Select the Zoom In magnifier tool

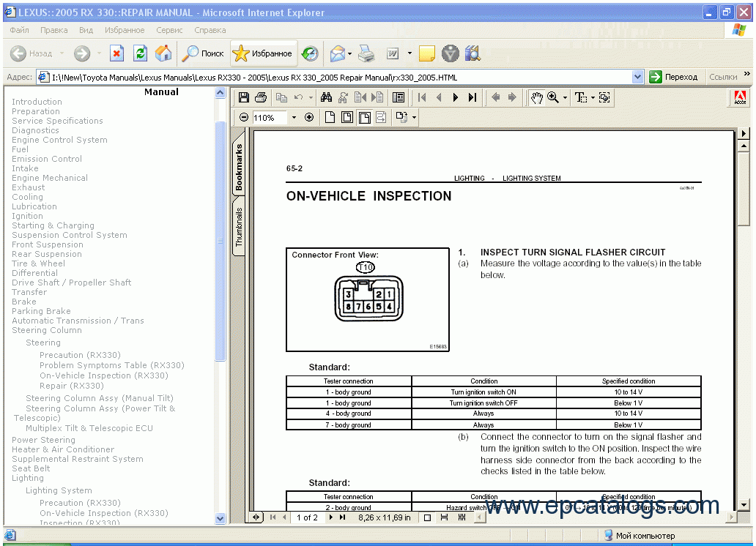[553, 97]
